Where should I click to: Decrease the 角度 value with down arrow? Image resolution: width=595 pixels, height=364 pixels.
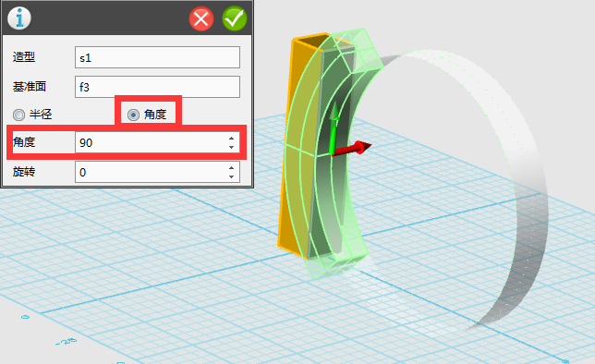point(232,147)
